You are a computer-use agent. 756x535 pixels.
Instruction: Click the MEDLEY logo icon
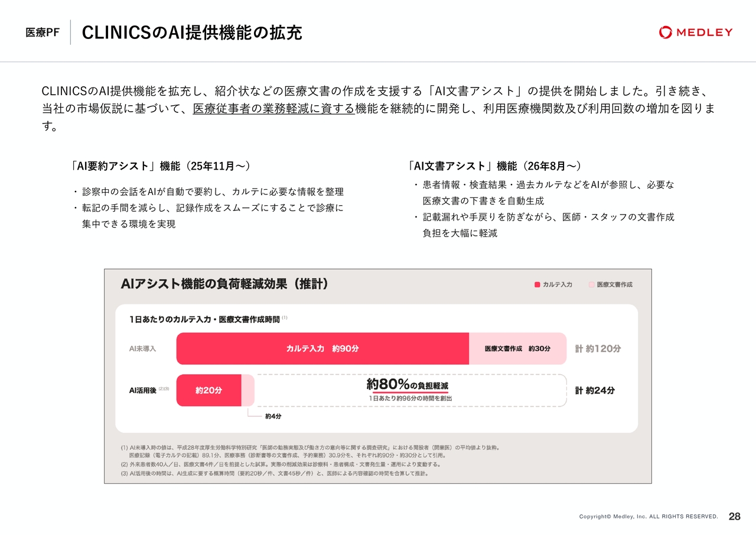point(666,33)
